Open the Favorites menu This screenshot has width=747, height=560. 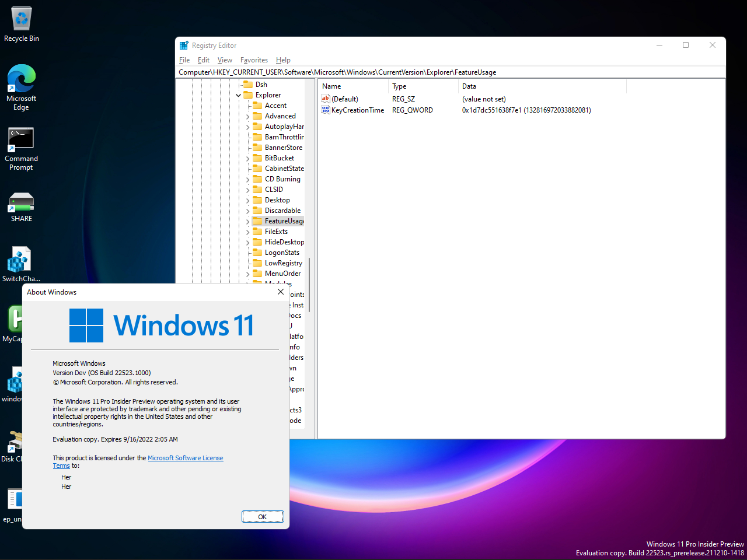pyautogui.click(x=254, y=60)
